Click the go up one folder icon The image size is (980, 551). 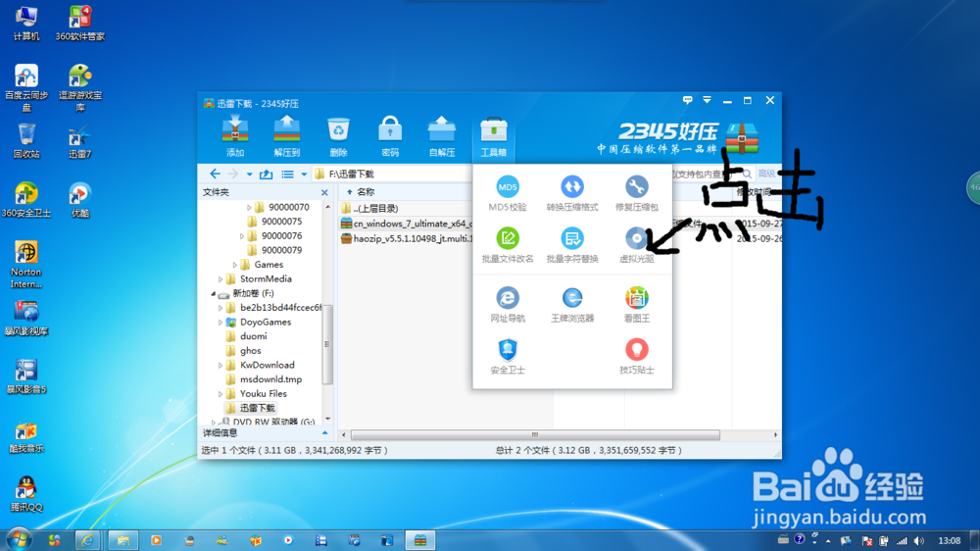tap(267, 174)
